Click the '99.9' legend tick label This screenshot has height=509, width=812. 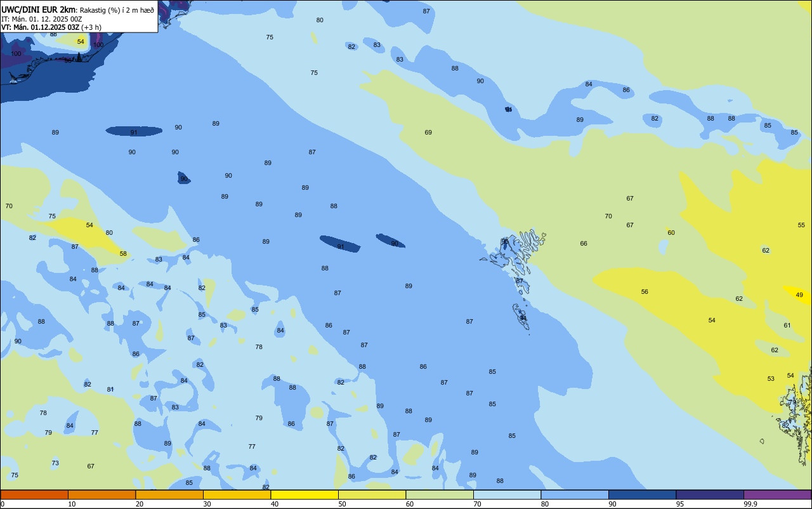coord(751,504)
